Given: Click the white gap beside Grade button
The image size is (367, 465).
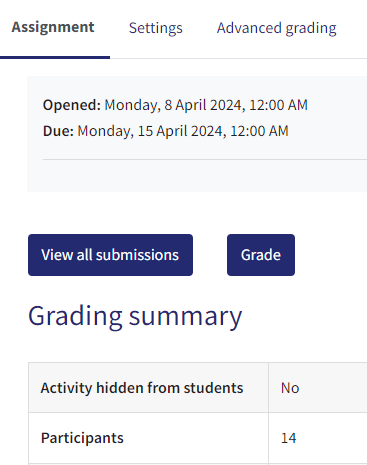Looking at the screenshot, I should [210, 255].
